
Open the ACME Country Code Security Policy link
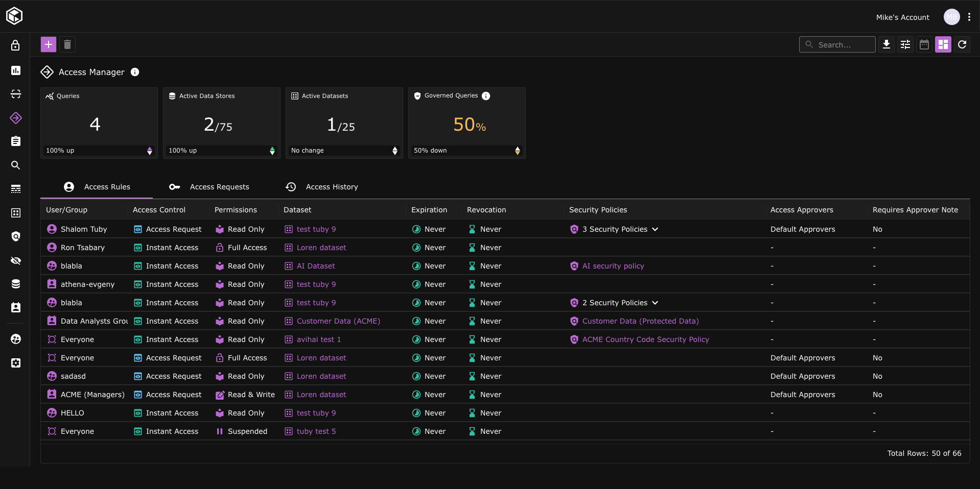645,339
